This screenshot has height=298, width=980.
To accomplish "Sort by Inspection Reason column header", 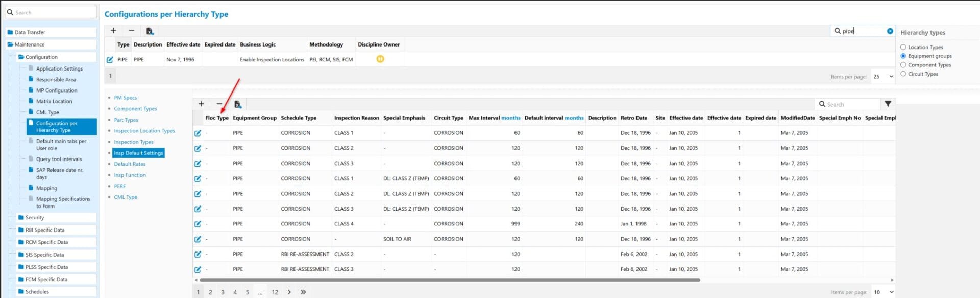I will tap(356, 118).
